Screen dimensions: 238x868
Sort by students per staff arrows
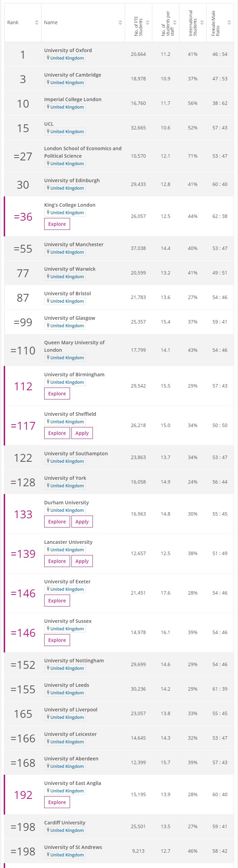(x=175, y=22)
